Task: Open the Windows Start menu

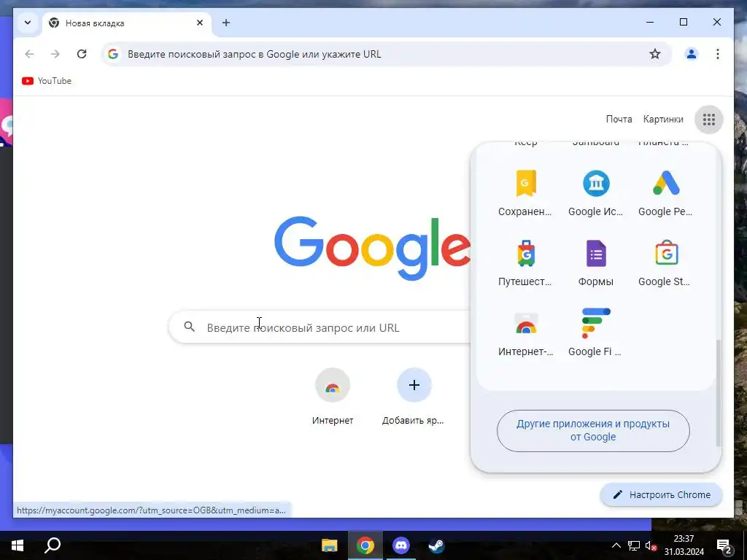Action: [18, 545]
